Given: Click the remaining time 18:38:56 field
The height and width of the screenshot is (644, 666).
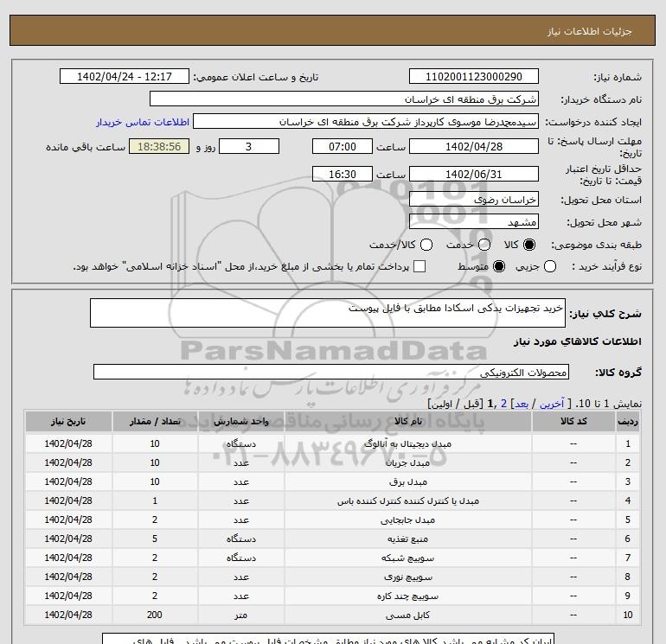Looking at the screenshot, I should tap(159, 146).
